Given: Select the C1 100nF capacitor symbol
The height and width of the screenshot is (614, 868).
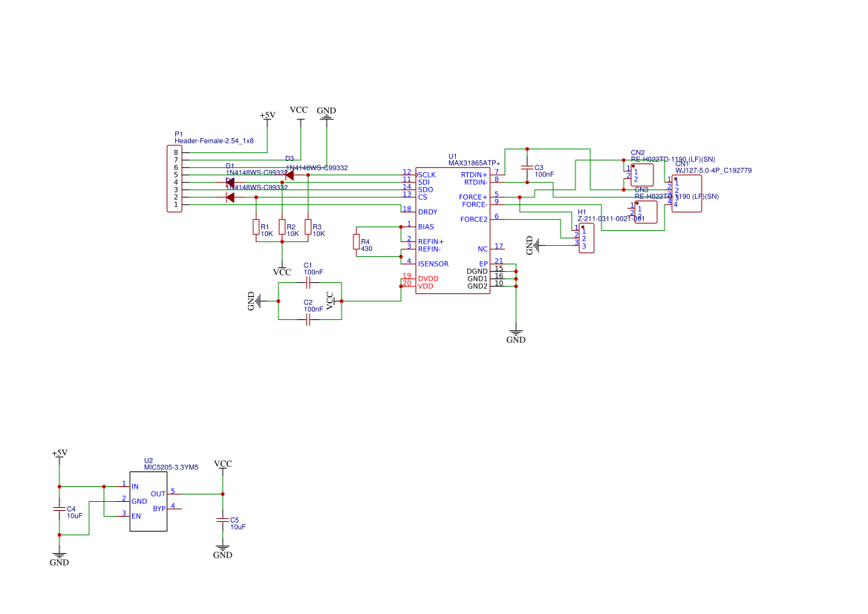Looking at the screenshot, I should (x=308, y=283).
